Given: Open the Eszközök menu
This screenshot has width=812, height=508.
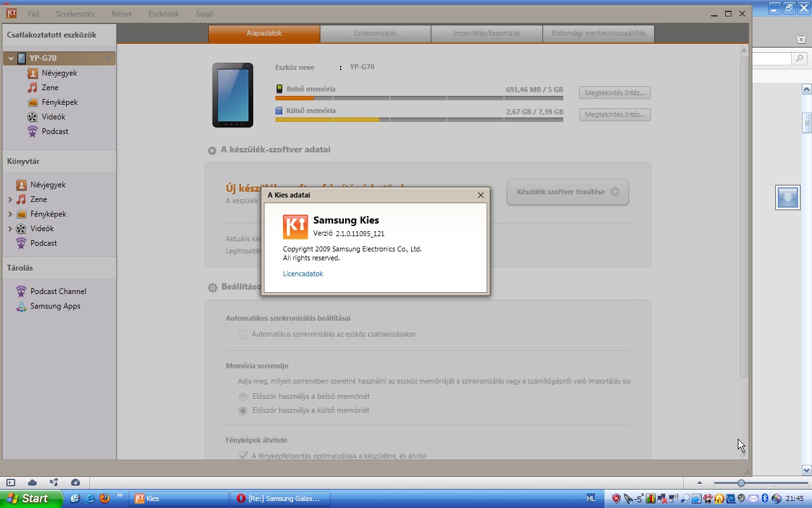Looking at the screenshot, I should [x=164, y=14].
